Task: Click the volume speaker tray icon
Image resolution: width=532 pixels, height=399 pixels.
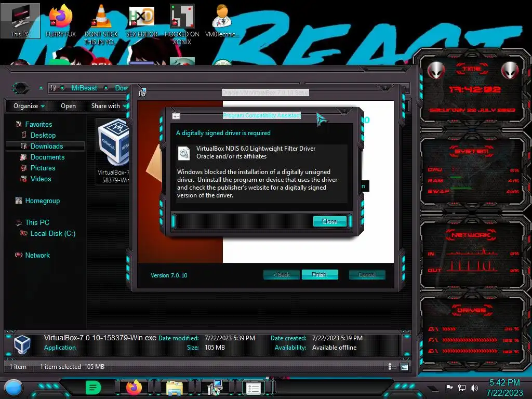Action: point(474,388)
